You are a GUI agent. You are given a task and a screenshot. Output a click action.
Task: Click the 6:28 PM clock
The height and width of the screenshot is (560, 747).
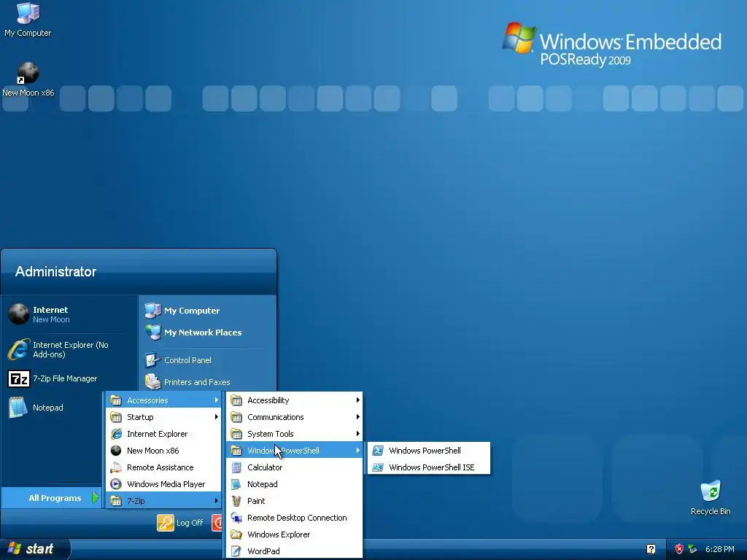[x=719, y=549]
